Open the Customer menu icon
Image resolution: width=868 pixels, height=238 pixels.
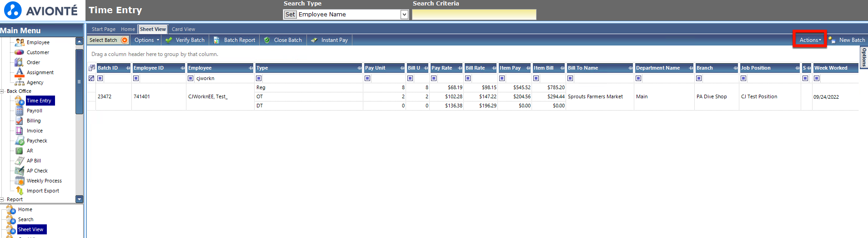point(20,52)
